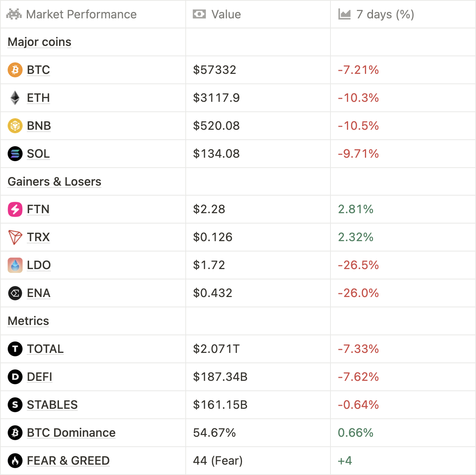Select the BTC price cell $57332

[x=214, y=70]
